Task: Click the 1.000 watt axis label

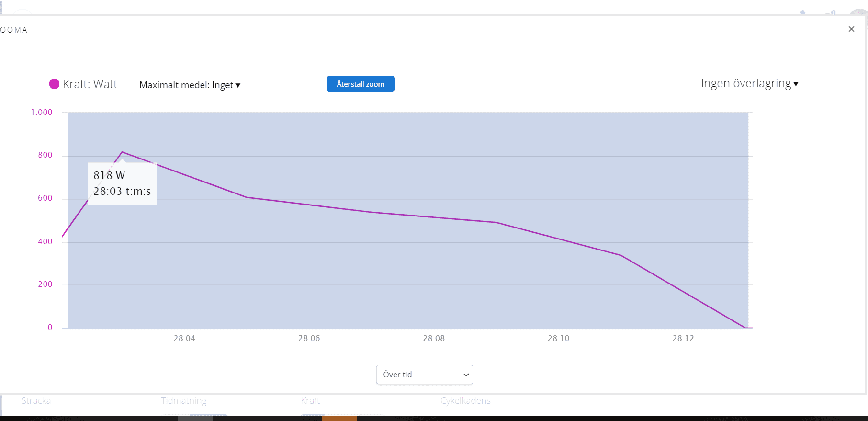Action: pyautogui.click(x=42, y=113)
